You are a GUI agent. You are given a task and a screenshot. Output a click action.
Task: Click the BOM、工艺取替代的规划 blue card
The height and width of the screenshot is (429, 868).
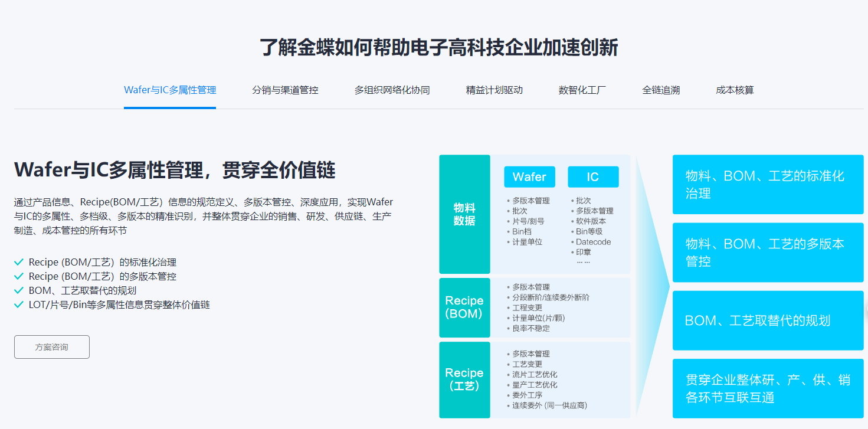(x=767, y=321)
